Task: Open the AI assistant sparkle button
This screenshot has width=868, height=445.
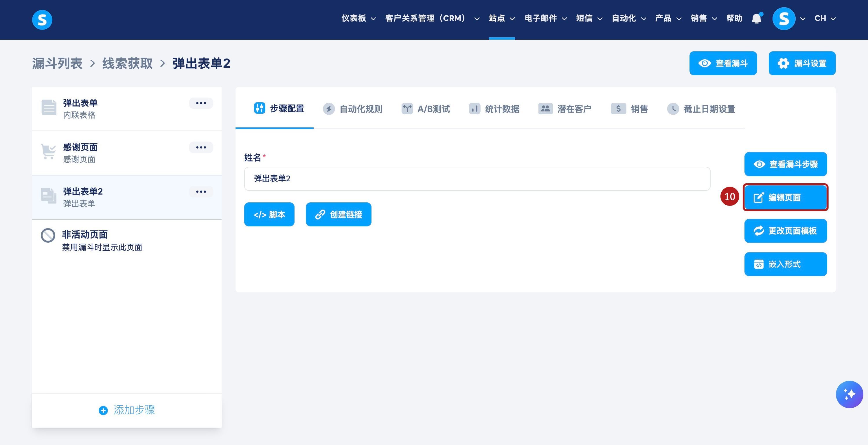Action: tap(849, 394)
